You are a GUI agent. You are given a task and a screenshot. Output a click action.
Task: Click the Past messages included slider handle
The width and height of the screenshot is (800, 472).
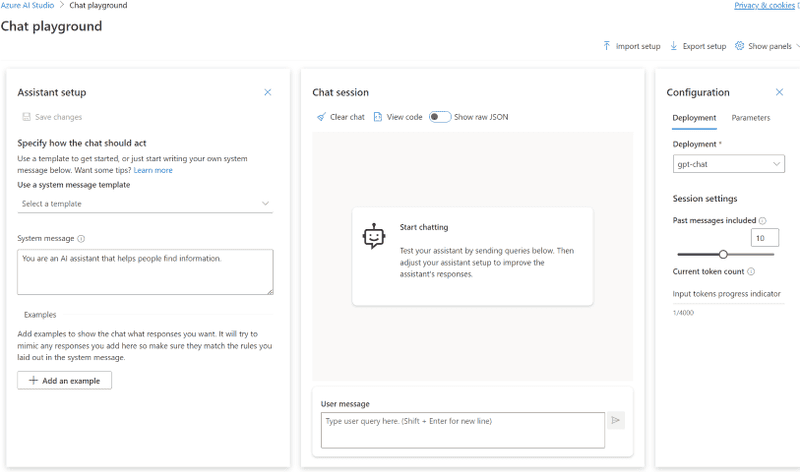point(723,254)
